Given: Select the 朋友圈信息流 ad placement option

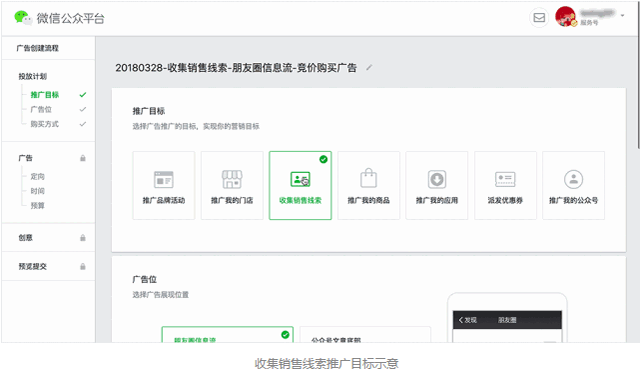Looking at the screenshot, I should 227,335.
